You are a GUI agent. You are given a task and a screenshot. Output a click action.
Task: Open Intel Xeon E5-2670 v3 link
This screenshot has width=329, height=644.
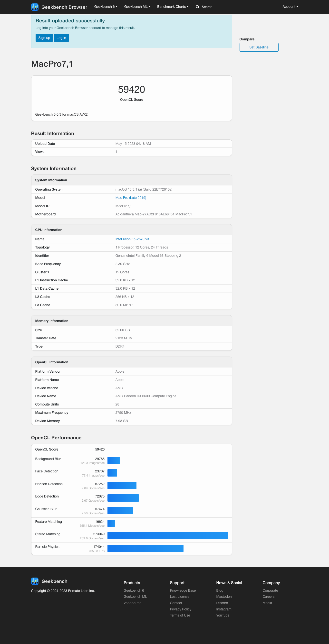(132, 239)
